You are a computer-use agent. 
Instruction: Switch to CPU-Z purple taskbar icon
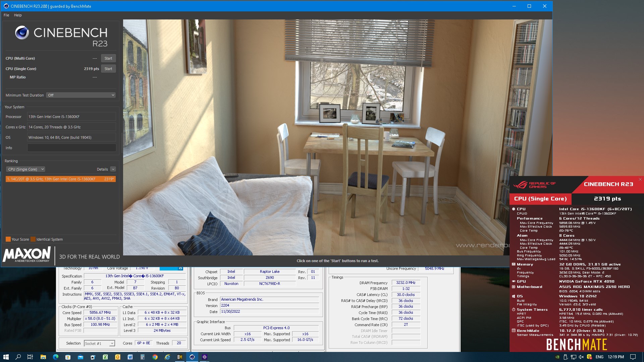pyautogui.click(x=205, y=357)
